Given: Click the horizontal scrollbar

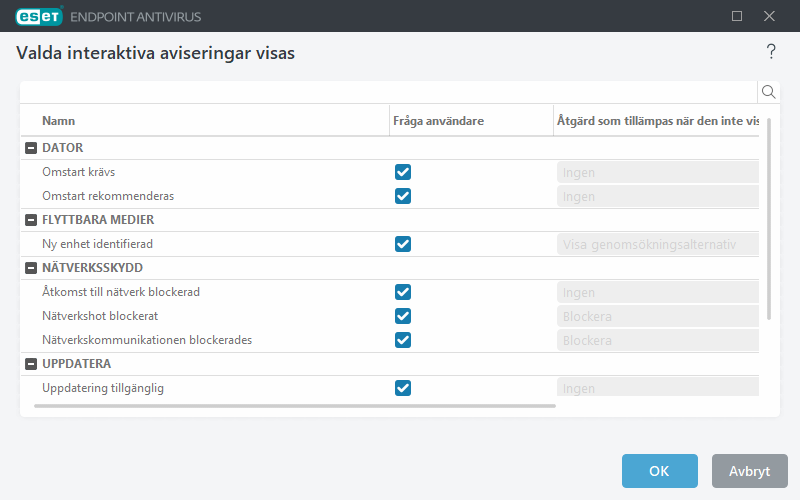Looking at the screenshot, I should [294, 406].
